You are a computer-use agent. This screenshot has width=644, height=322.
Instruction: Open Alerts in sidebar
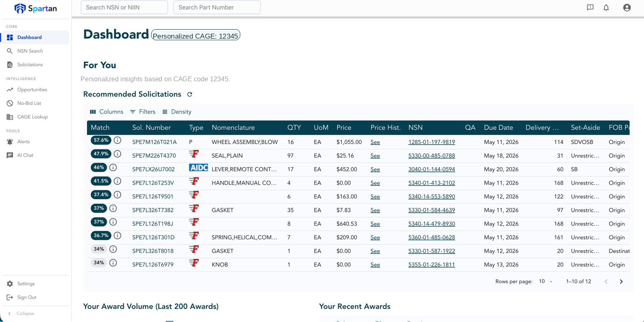click(x=35, y=142)
